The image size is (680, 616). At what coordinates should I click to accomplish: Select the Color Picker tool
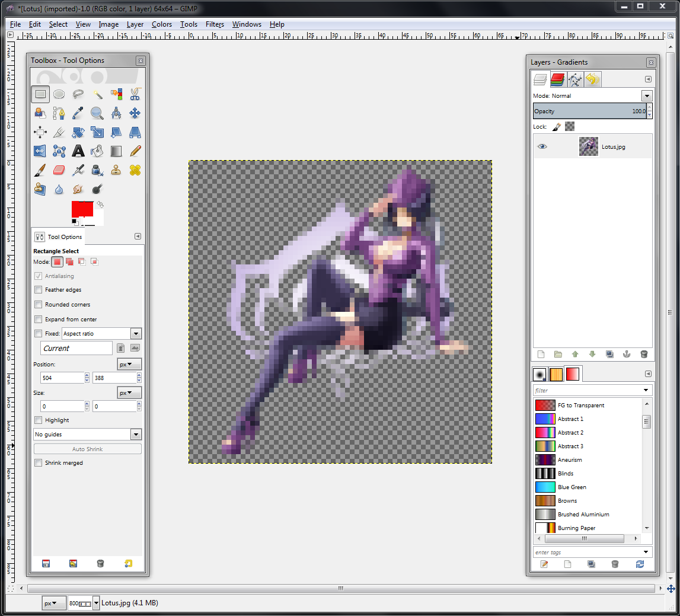point(78,113)
